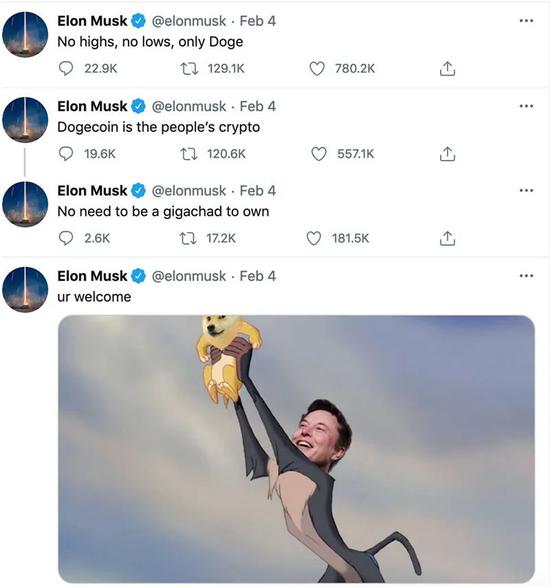
Task: Open more options on the 'only Doge' tweet
Action: (x=526, y=21)
